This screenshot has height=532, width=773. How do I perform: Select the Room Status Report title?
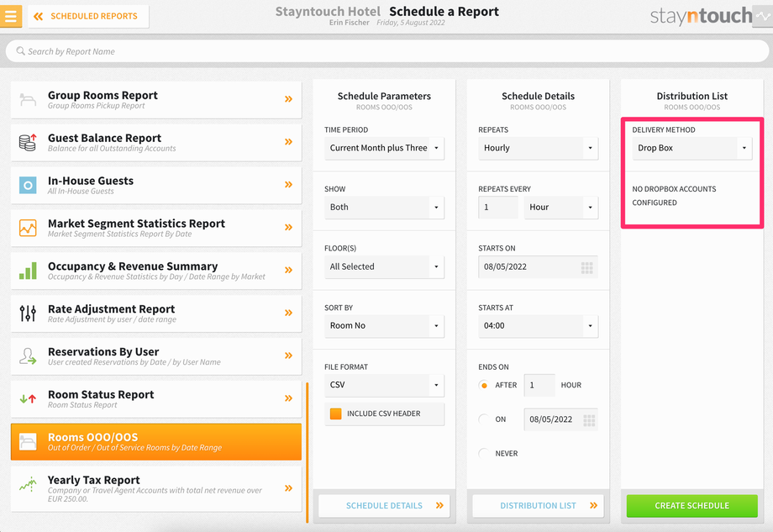(x=101, y=394)
